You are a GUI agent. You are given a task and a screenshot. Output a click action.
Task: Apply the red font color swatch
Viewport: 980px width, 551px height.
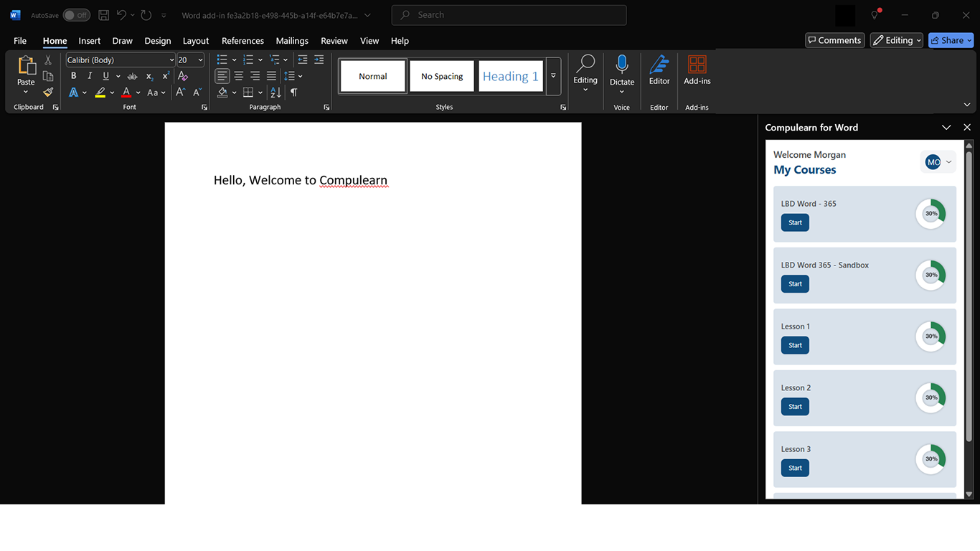click(126, 93)
